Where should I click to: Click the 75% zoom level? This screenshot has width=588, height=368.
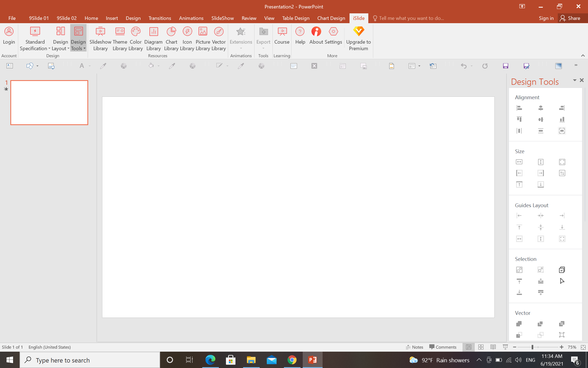(572, 347)
